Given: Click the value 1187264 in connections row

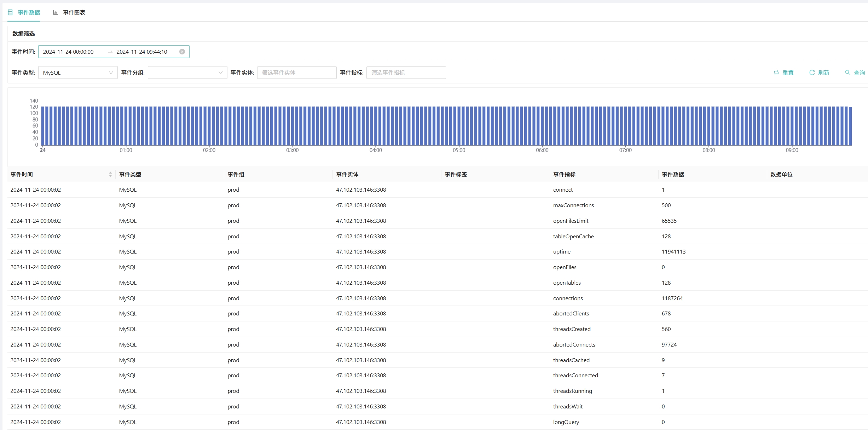Looking at the screenshot, I should pyautogui.click(x=672, y=298).
